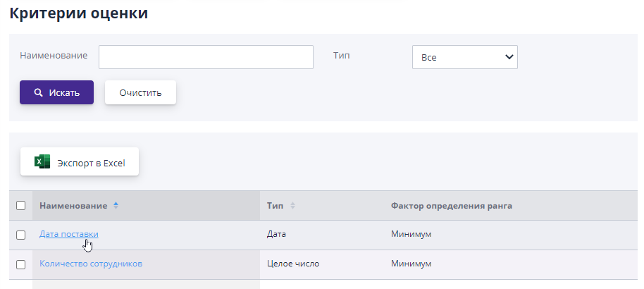Click the Целое число type cell
The width and height of the screenshot is (644, 289).
tap(293, 264)
